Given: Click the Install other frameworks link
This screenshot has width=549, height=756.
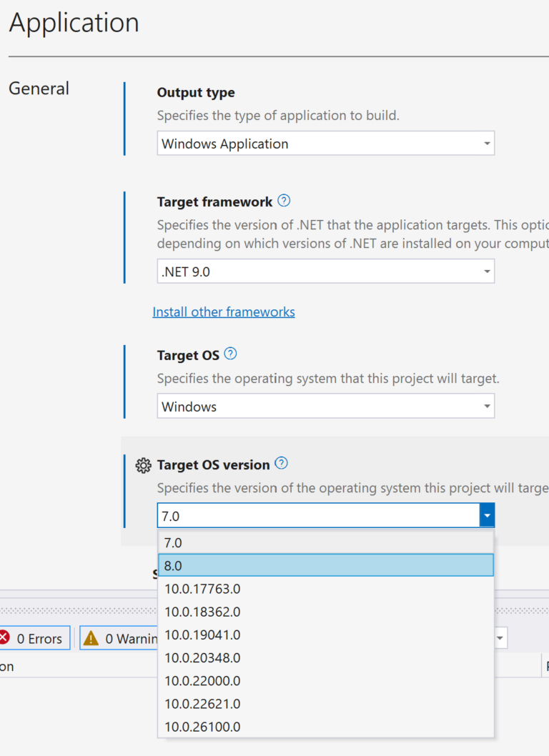Looking at the screenshot, I should (224, 312).
